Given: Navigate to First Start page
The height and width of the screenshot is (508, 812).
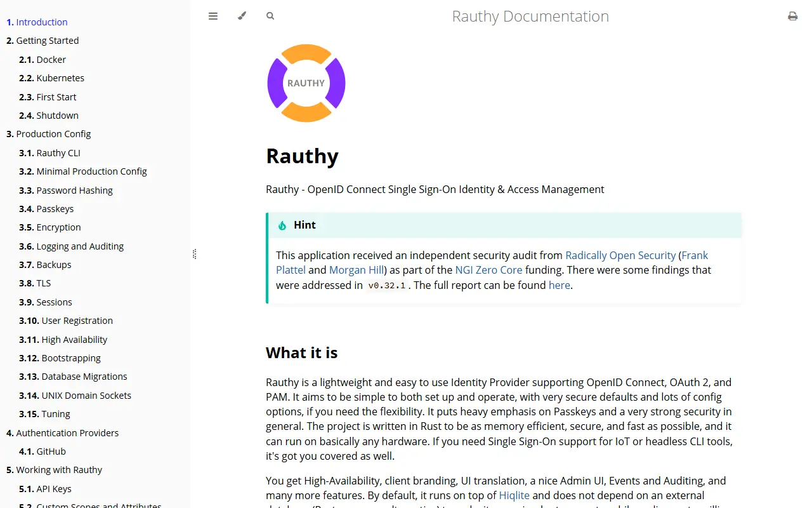Looking at the screenshot, I should (48, 97).
